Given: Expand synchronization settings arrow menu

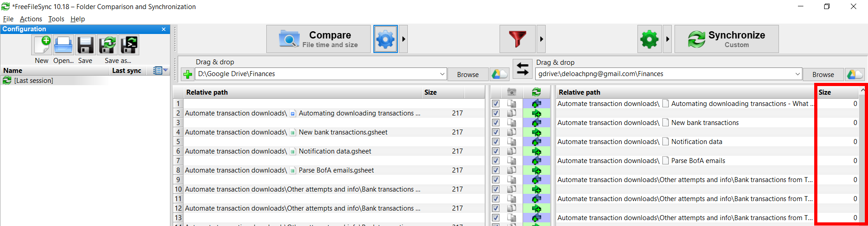Looking at the screenshot, I should (x=667, y=39).
